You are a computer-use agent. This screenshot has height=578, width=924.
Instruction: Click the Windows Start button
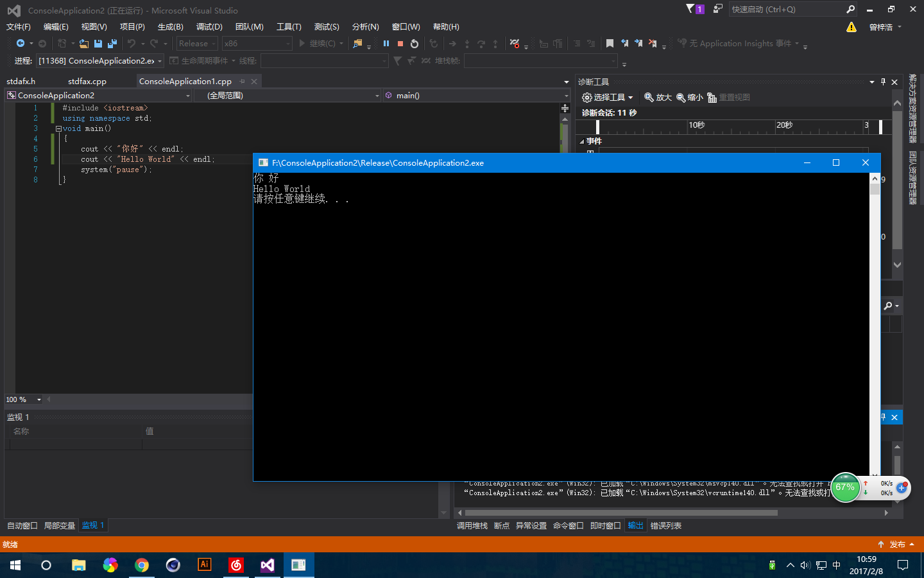15,565
